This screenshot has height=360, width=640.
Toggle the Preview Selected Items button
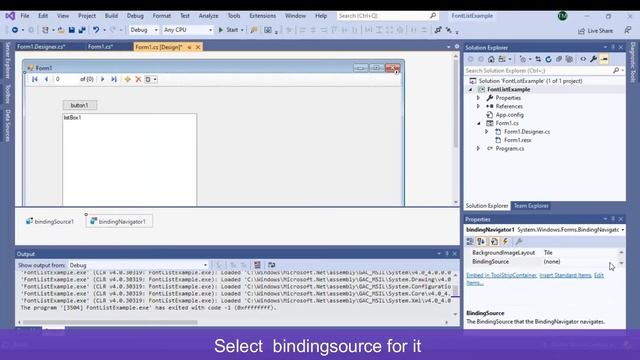604,59
